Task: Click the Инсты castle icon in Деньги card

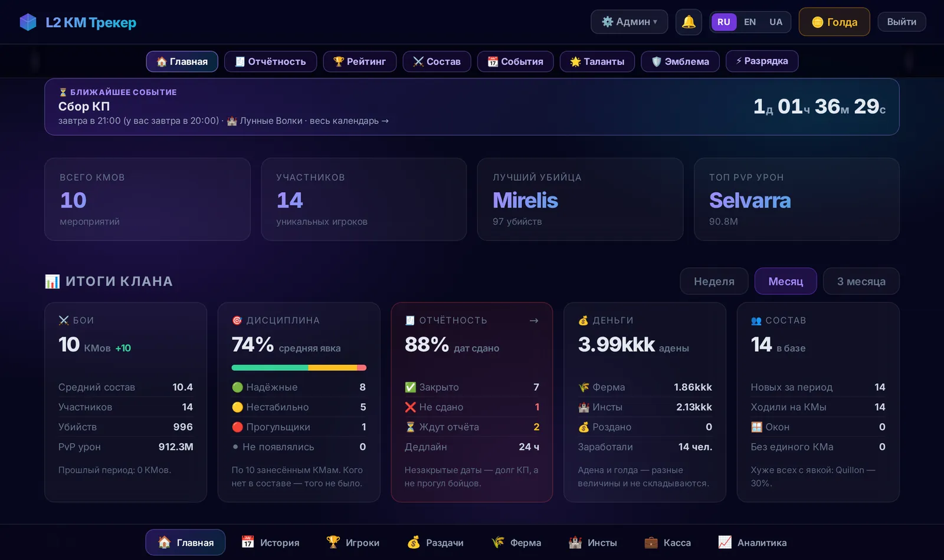Action: tap(584, 407)
